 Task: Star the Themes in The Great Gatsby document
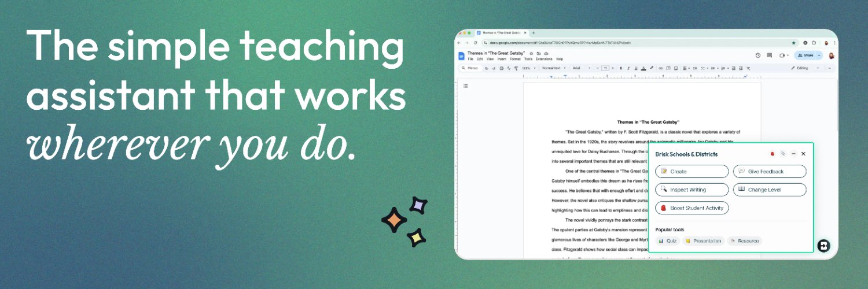coord(531,53)
